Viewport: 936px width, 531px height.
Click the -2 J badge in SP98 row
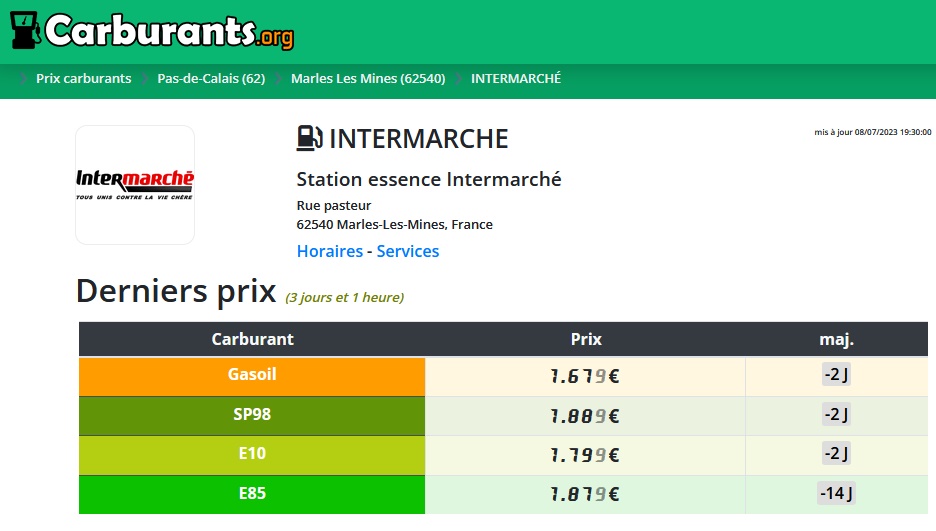836,414
